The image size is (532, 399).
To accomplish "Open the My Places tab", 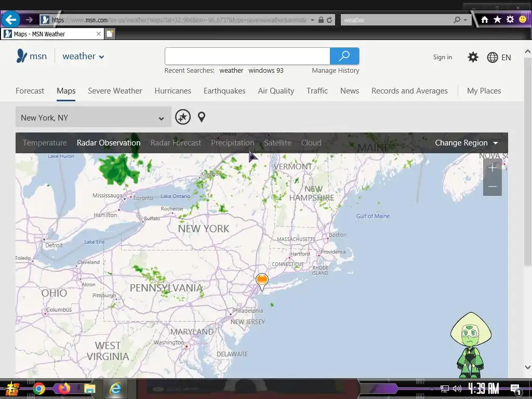I will point(484,91).
